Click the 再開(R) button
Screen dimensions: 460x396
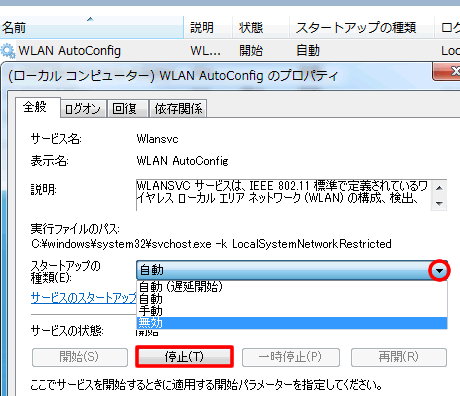click(x=399, y=357)
